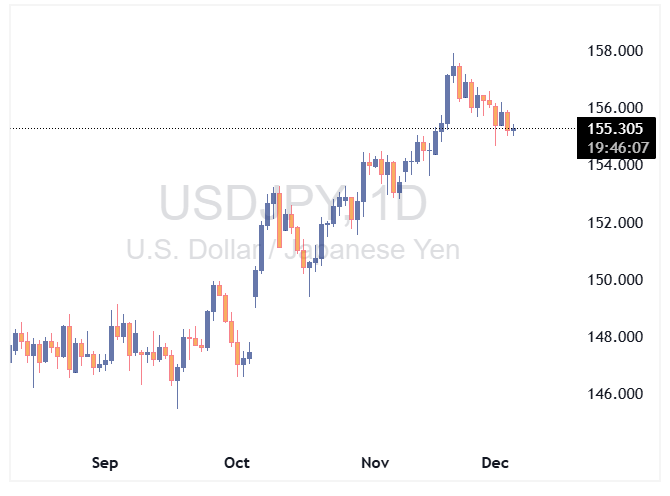Select the most recent rightmost candle
Screen dimensions: 670x496
tap(514, 129)
